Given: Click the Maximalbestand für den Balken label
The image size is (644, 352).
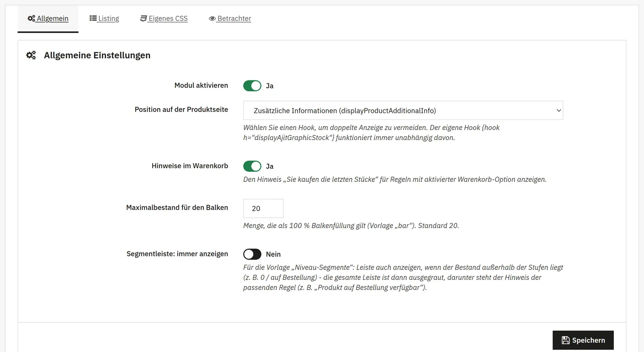Looking at the screenshot, I should tap(177, 208).
